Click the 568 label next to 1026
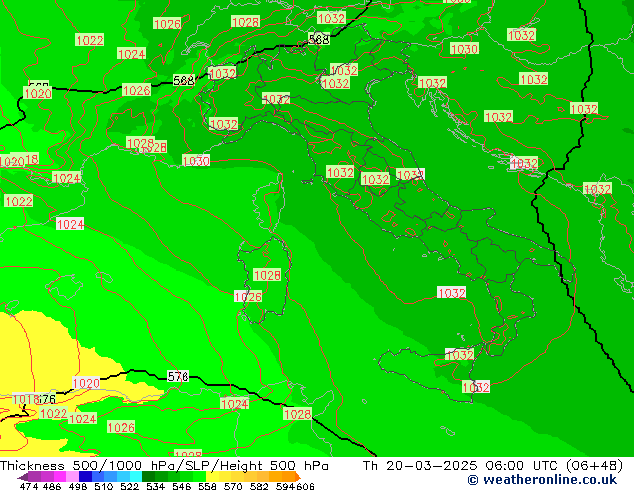The width and height of the screenshot is (634, 490). coord(184,80)
